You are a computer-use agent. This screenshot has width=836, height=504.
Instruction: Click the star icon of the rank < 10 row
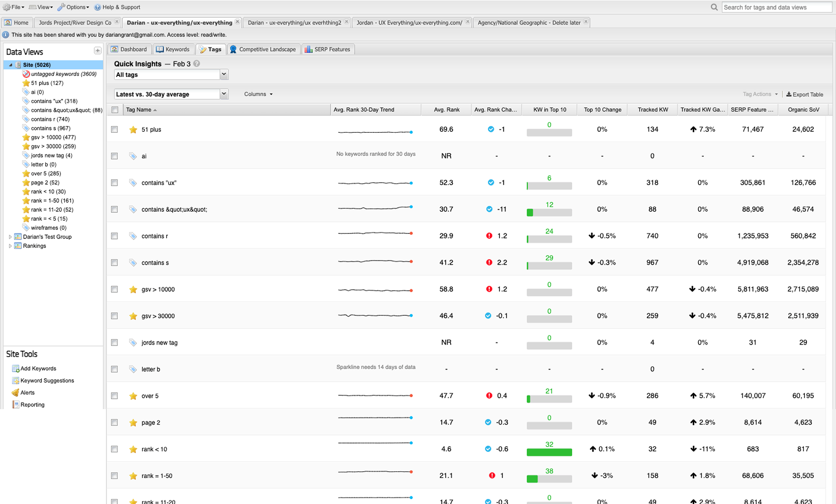[x=133, y=450]
